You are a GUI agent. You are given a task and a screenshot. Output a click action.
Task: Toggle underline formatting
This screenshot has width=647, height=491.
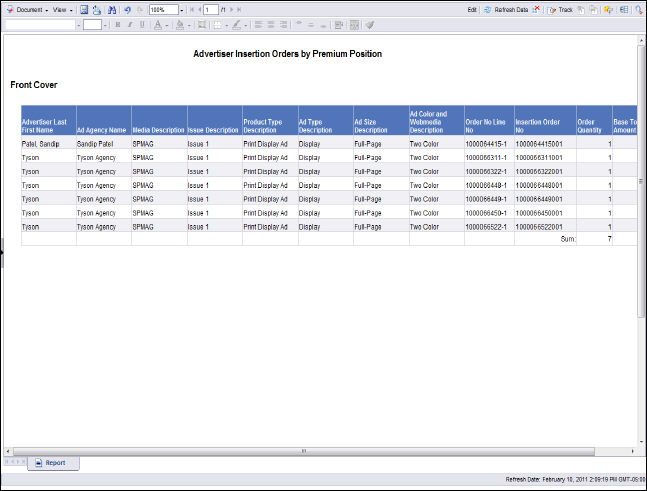point(141,24)
